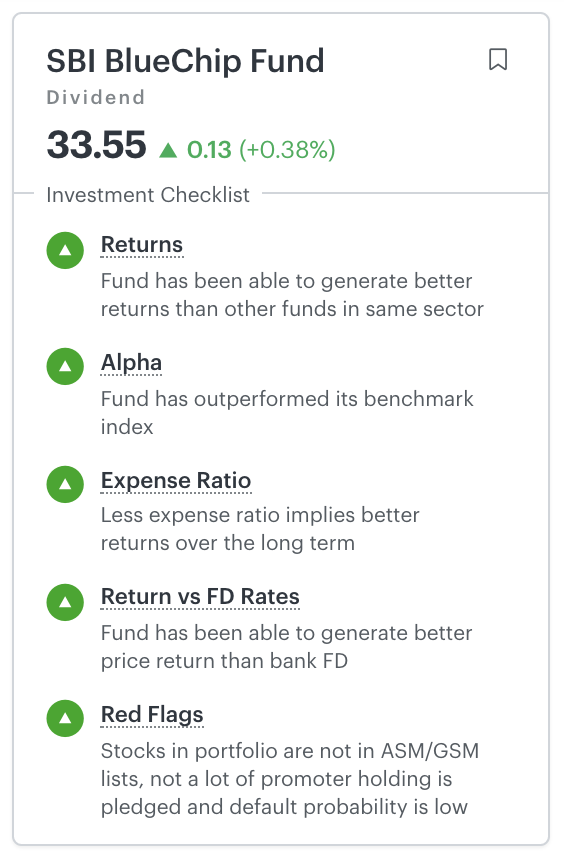Click the benchmark index outperformance description
The image size is (564, 858).
pyautogui.click(x=287, y=413)
